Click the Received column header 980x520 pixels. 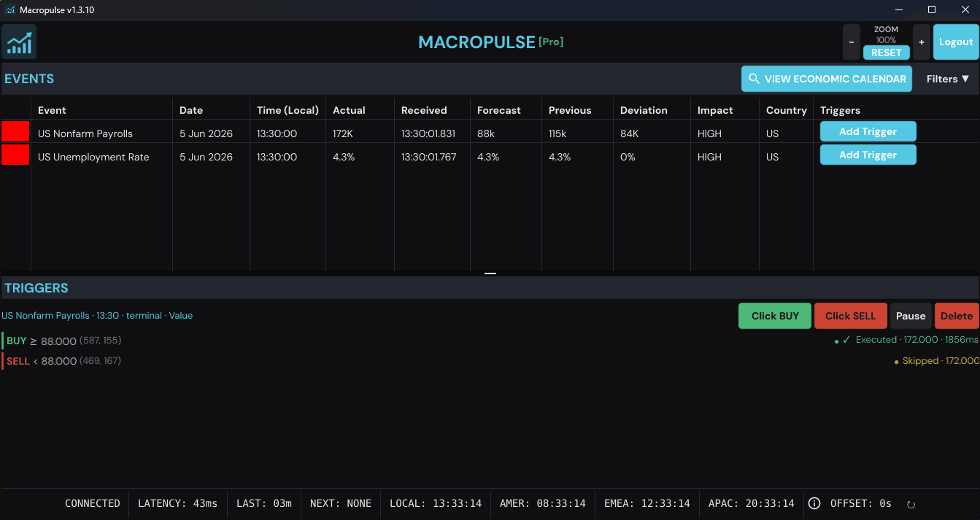424,110
